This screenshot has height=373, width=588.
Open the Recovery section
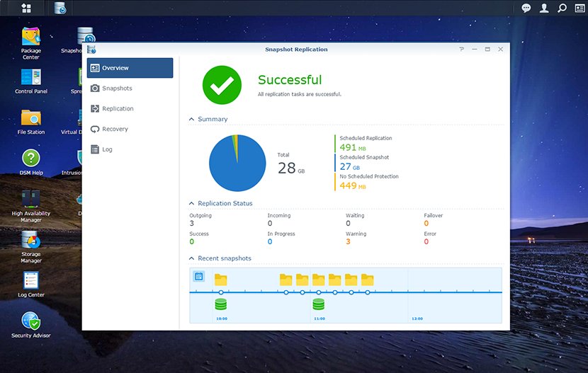pos(130,129)
